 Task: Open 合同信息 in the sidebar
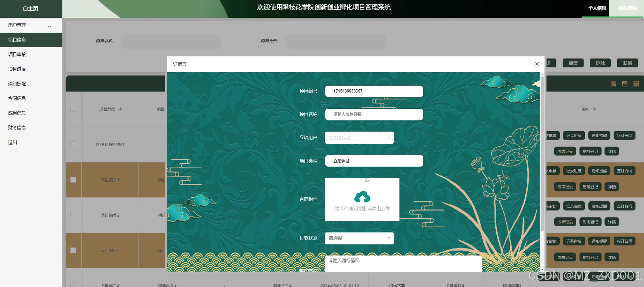(x=31, y=98)
